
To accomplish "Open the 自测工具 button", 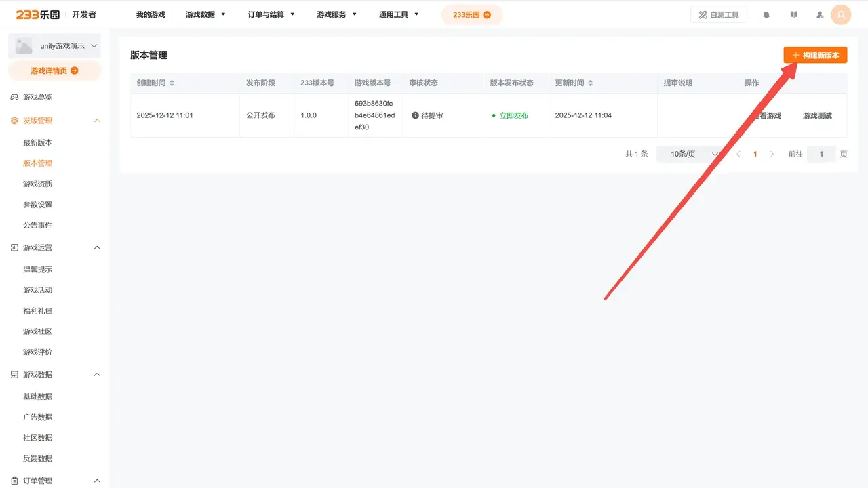I will (x=718, y=15).
